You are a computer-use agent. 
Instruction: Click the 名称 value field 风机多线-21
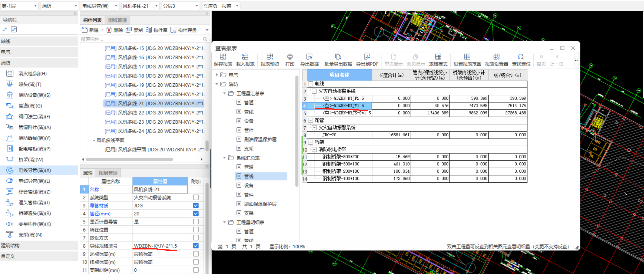(x=160, y=190)
